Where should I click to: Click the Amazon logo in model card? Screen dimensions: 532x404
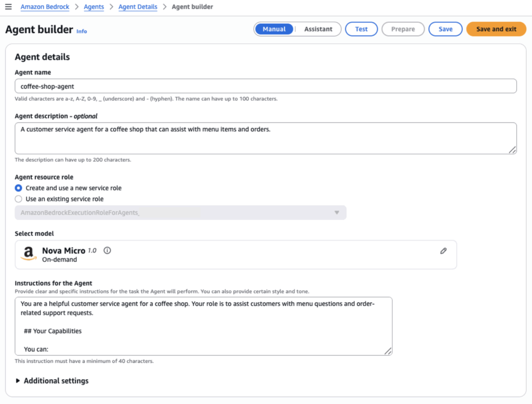click(29, 254)
